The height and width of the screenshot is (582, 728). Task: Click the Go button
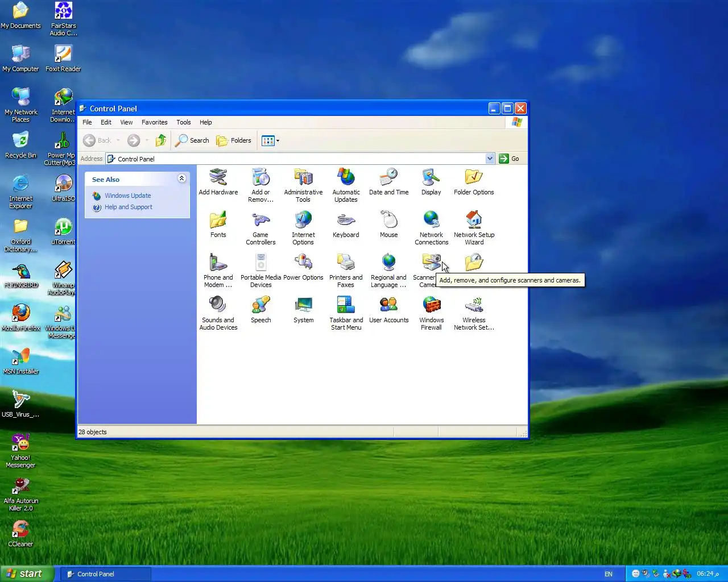click(x=510, y=159)
